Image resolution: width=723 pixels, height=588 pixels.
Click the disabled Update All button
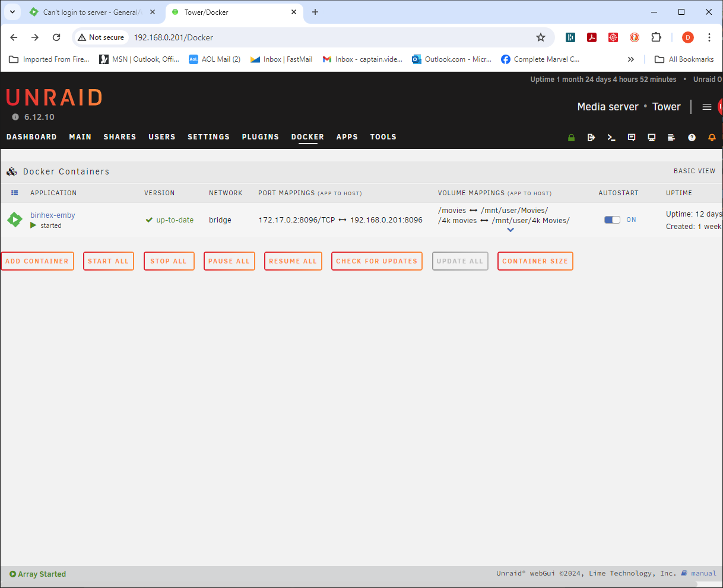[460, 261]
